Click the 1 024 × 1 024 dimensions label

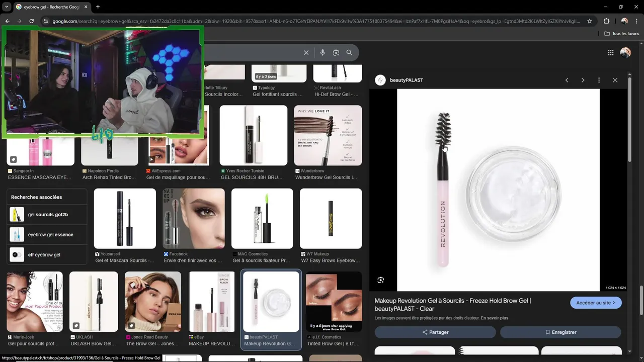(x=616, y=288)
